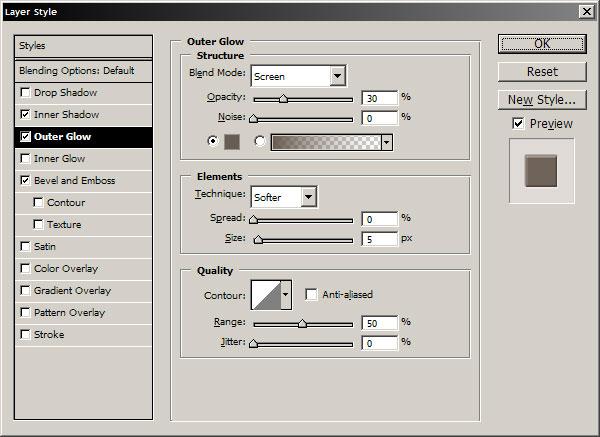
Task: Select the Stroke style entry
Action: [49, 335]
